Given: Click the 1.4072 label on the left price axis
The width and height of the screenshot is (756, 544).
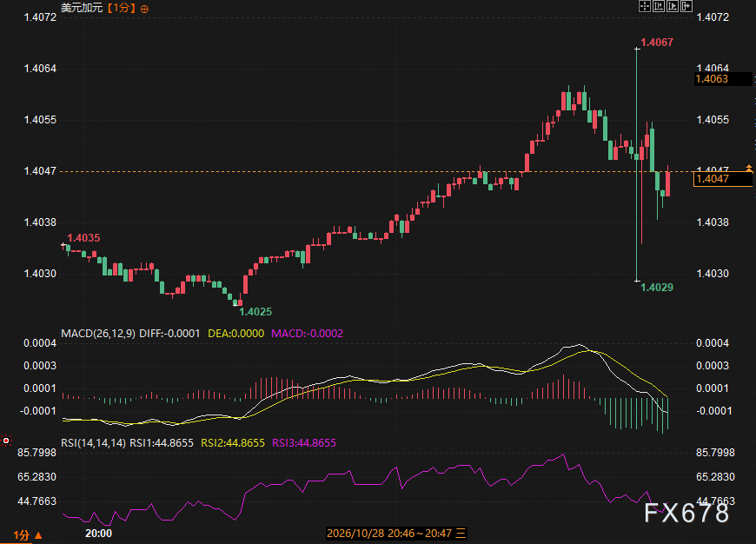Looking at the screenshot, I should click(41, 17).
